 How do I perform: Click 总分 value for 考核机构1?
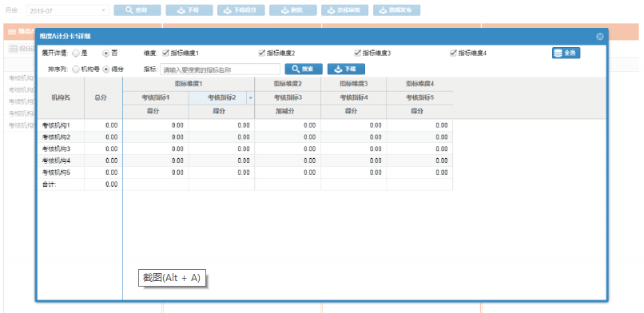pos(111,125)
